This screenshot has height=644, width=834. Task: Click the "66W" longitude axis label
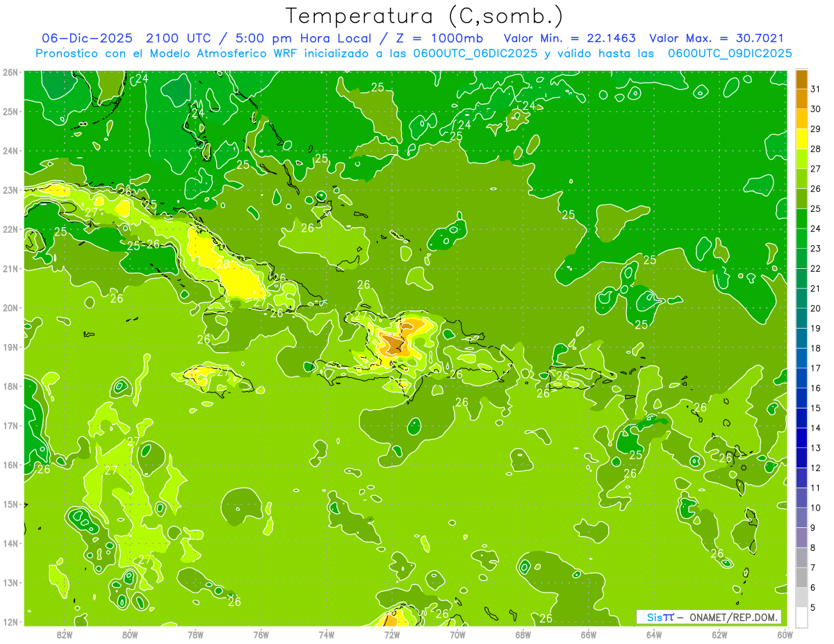tap(588, 635)
